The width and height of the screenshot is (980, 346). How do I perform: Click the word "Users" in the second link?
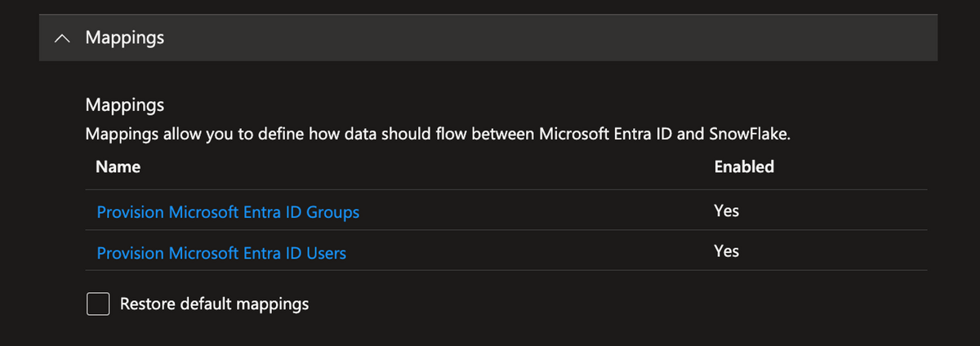pyautogui.click(x=326, y=254)
